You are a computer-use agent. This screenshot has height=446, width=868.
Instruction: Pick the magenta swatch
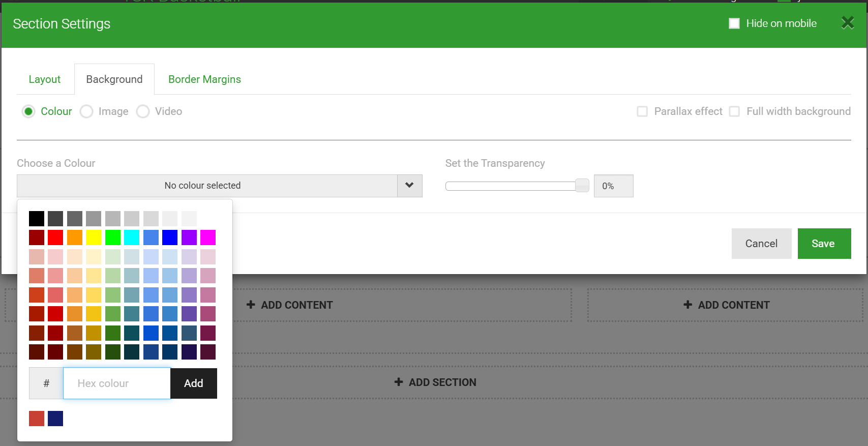pos(208,237)
